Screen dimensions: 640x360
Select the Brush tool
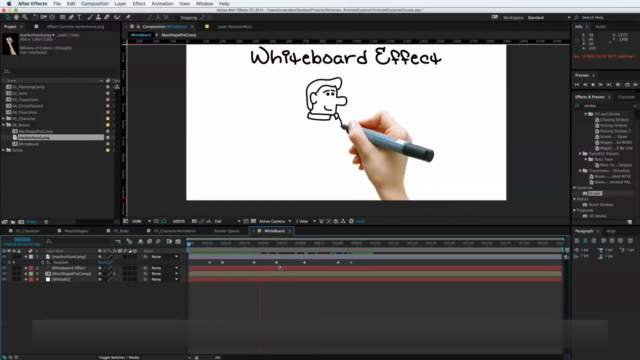(x=90, y=17)
